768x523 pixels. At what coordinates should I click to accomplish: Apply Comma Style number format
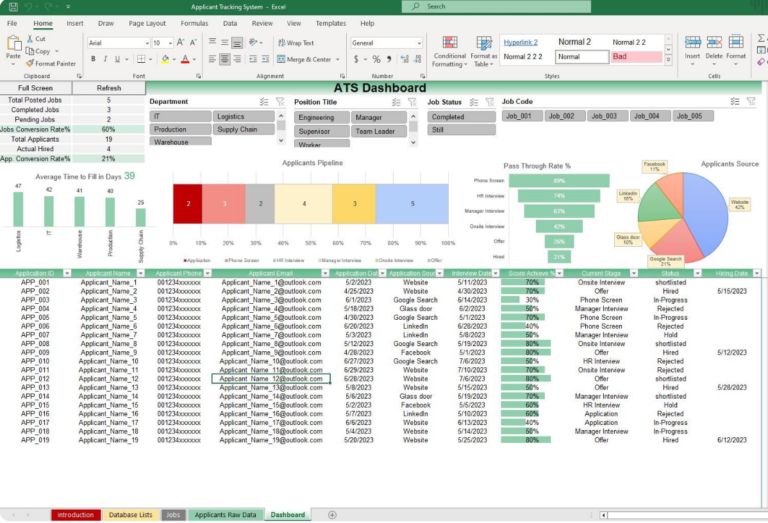(x=389, y=59)
